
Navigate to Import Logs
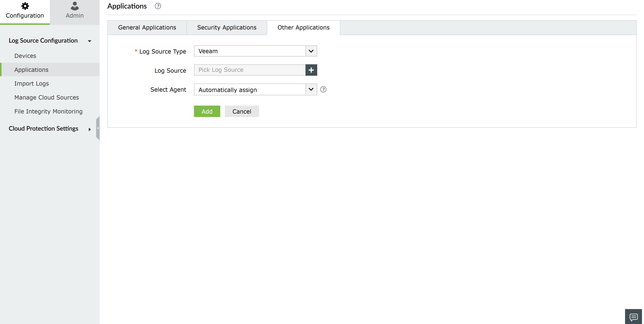pyautogui.click(x=32, y=83)
